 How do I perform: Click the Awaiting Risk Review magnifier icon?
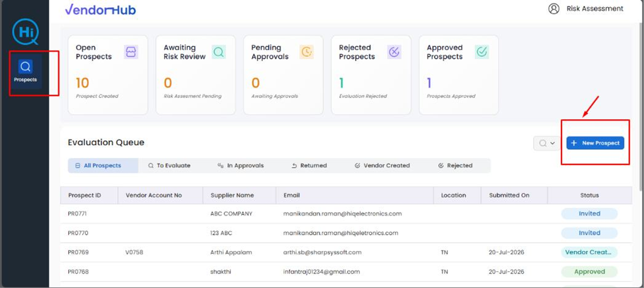pyautogui.click(x=219, y=52)
